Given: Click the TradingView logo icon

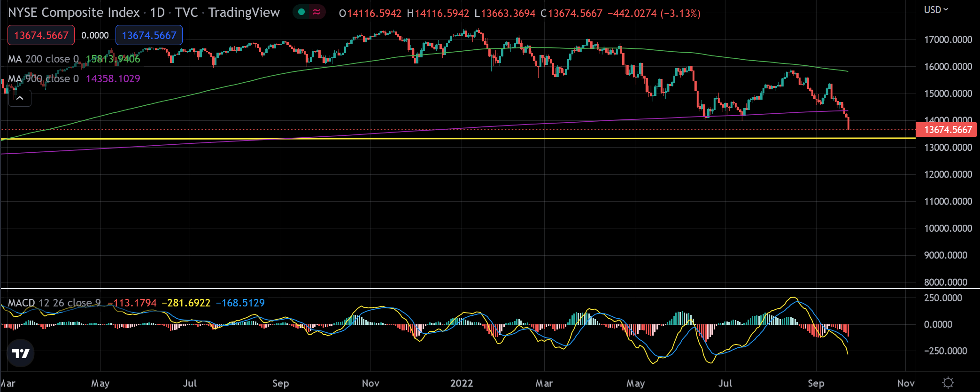Looking at the screenshot, I should pyautogui.click(x=21, y=353).
